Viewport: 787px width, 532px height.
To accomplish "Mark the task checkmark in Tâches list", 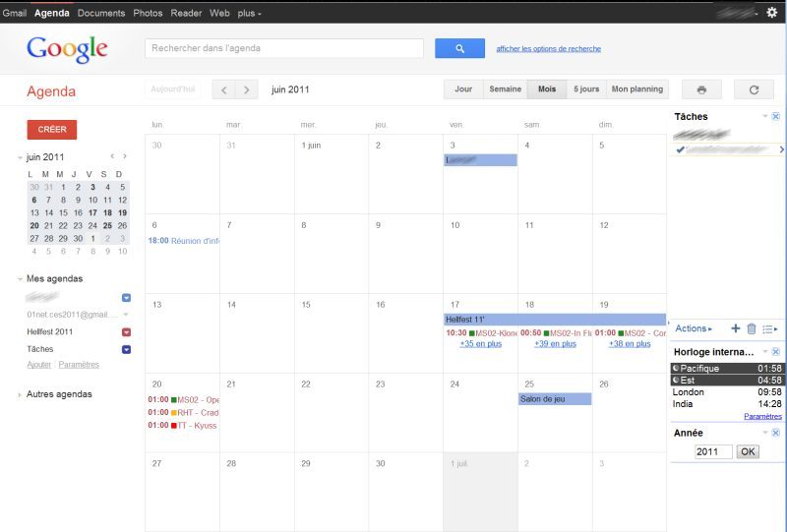I will click(x=680, y=149).
